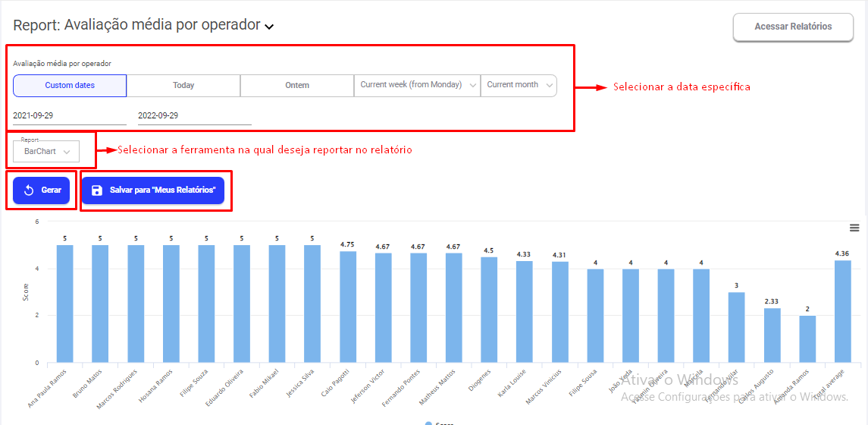Select the Amanda Ramos bar scoring 2

pos(807,339)
